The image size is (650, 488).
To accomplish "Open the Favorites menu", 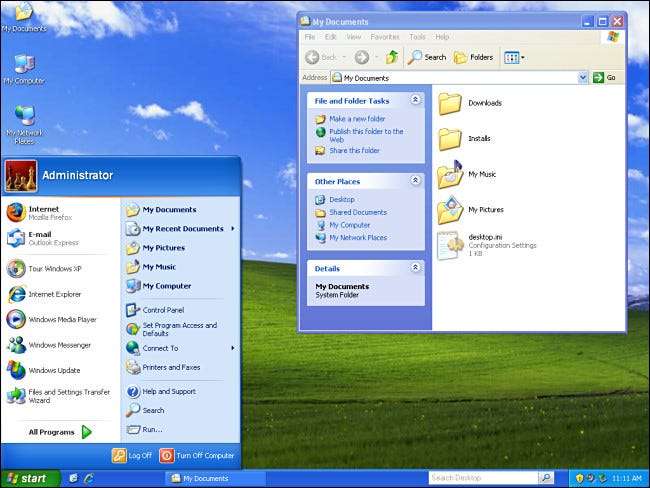I will 385,37.
